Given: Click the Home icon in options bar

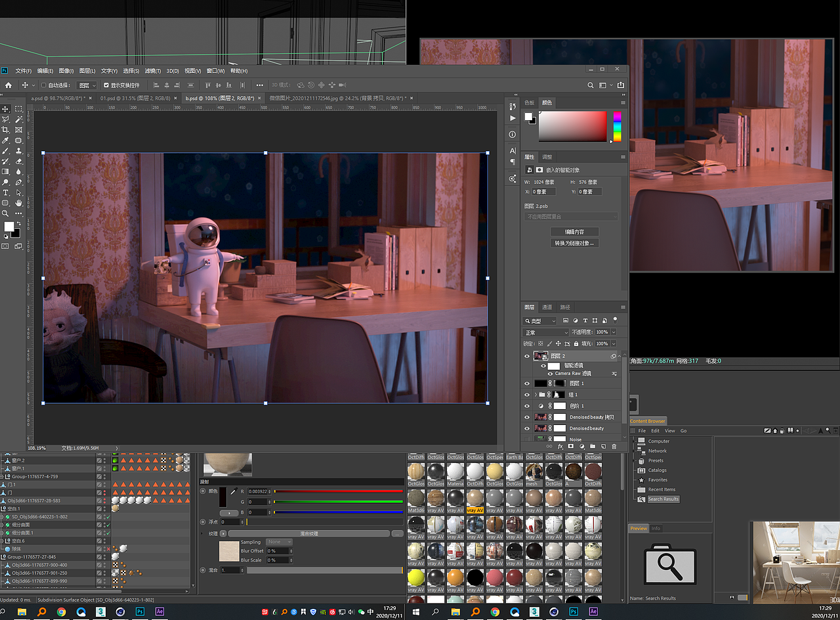Looking at the screenshot, I should tap(9, 85).
